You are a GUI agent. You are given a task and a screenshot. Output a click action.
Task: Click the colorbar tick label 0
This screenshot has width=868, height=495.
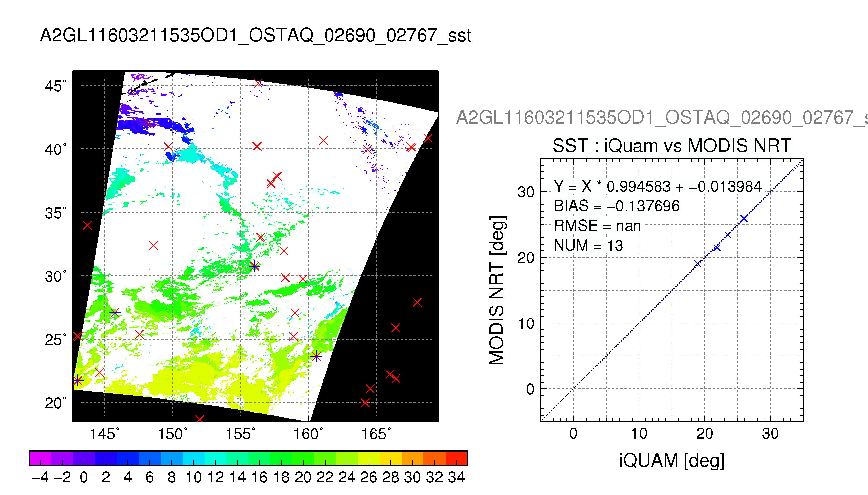84,478
